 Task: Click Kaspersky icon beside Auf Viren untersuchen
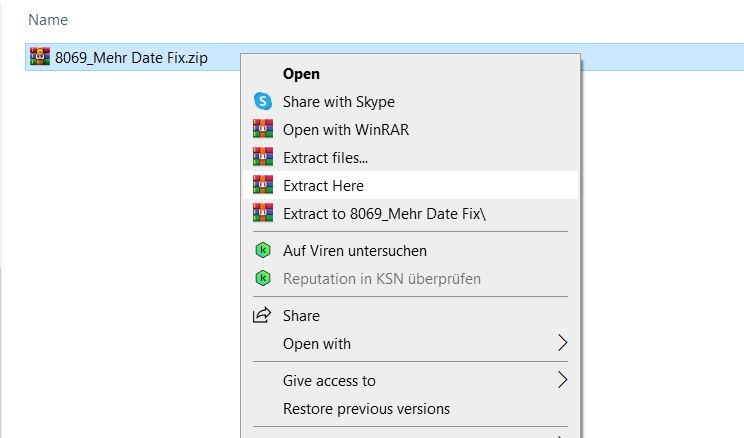click(x=263, y=250)
